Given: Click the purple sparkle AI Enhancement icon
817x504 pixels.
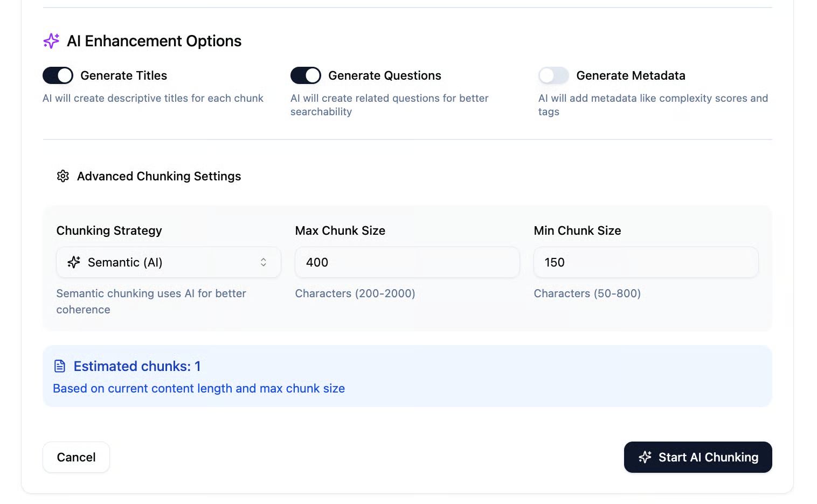Looking at the screenshot, I should [51, 41].
